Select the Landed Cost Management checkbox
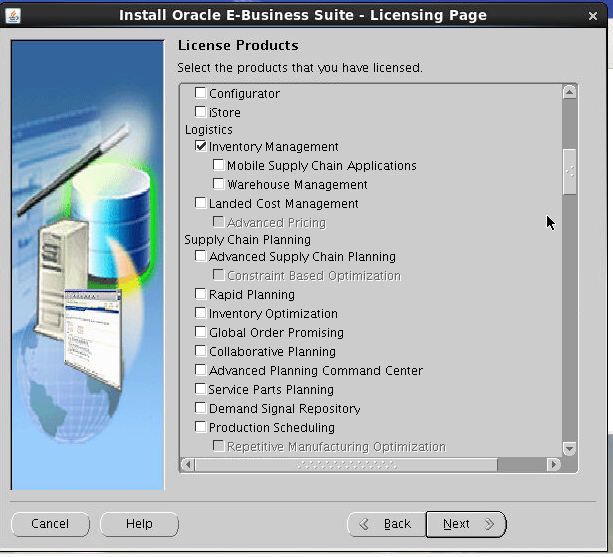The height and width of the screenshot is (557, 613). coord(201,203)
